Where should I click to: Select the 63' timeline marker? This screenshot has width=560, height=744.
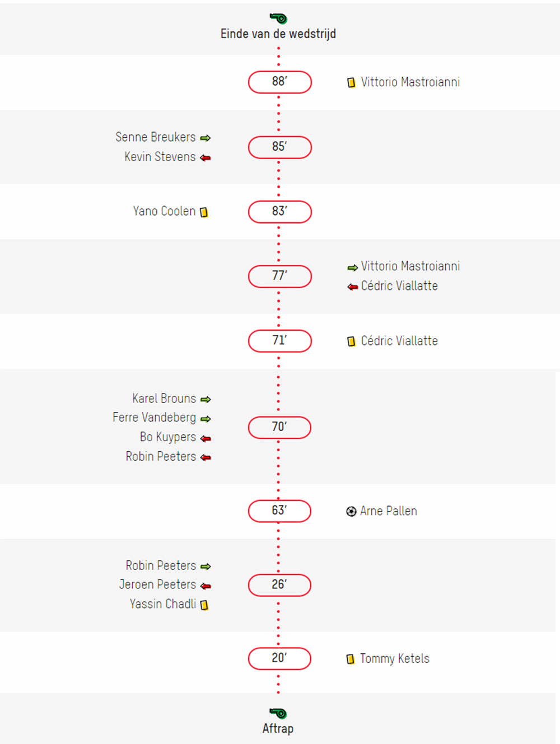point(279,511)
